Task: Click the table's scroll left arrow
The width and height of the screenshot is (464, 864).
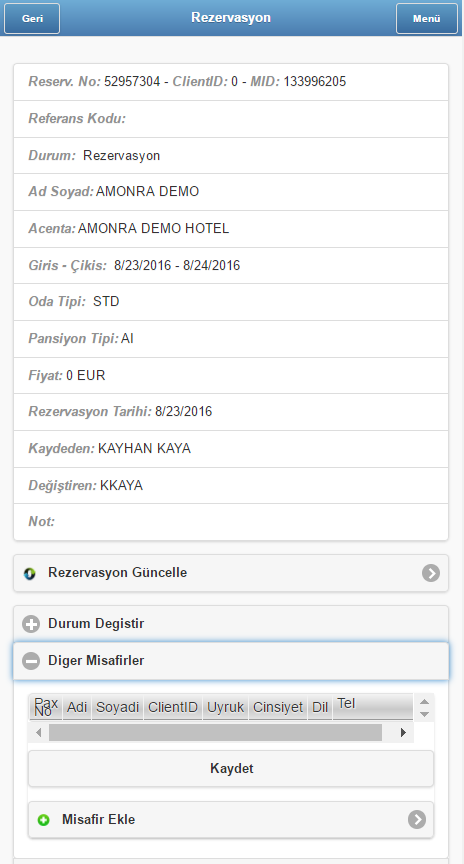Action: point(39,732)
